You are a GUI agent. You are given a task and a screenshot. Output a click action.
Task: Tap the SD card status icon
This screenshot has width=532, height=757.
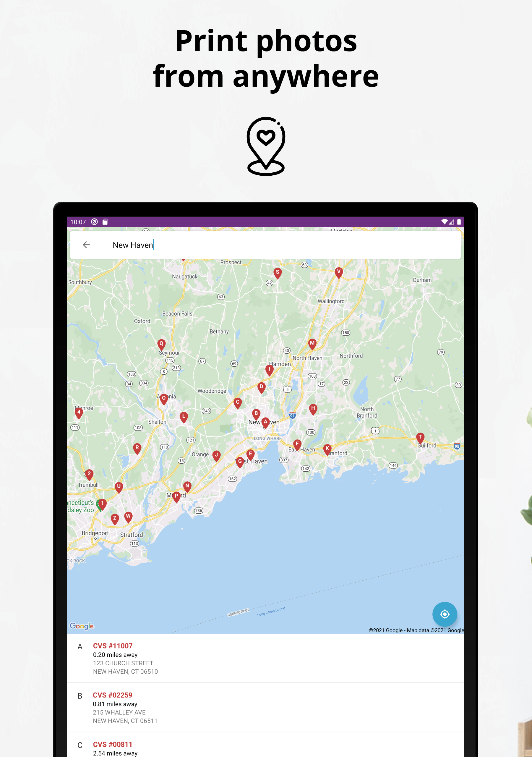point(105,222)
